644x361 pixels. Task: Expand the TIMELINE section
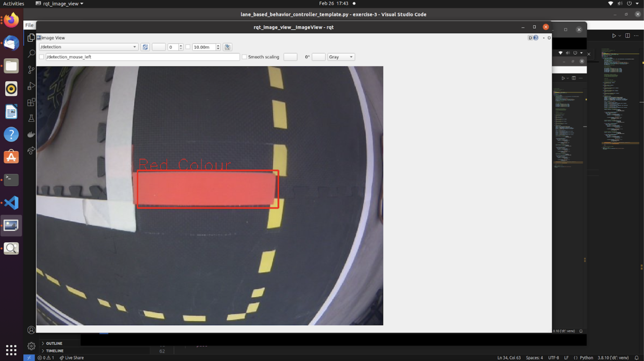[55, 351]
